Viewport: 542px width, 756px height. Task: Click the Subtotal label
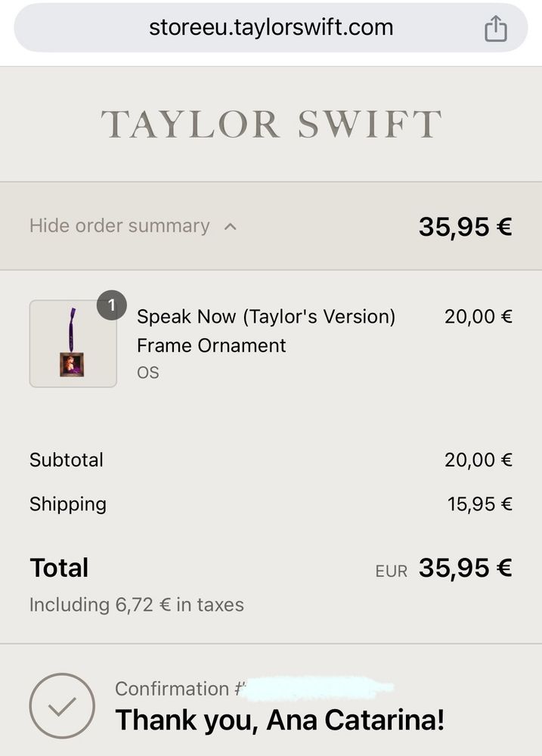pyautogui.click(x=67, y=460)
